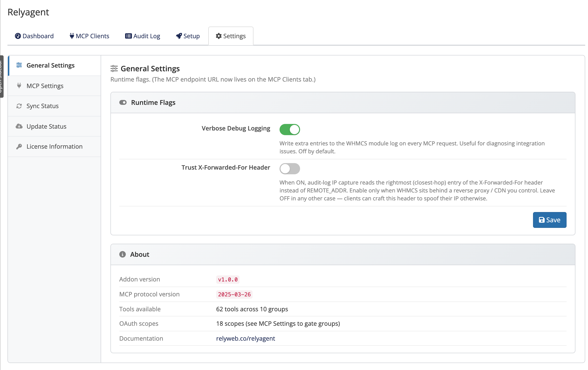Click the MCP protocol version 2025-03-26
Image resolution: width=588 pixels, height=370 pixels.
(x=234, y=294)
